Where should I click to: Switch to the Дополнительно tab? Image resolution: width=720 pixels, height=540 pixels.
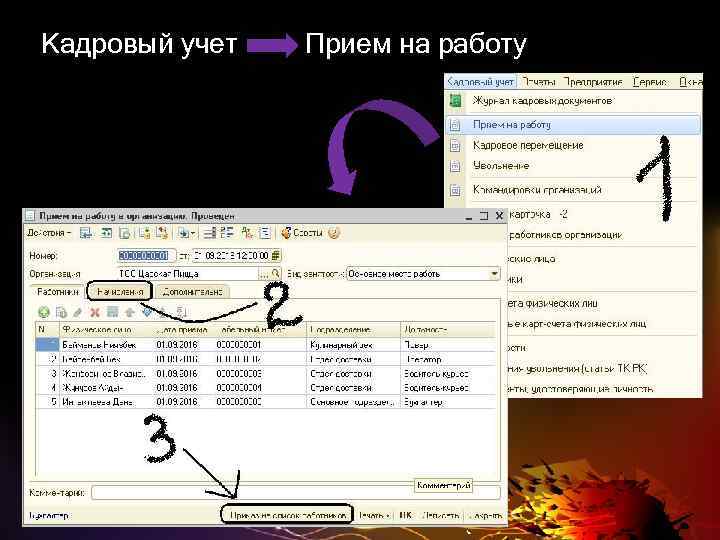pos(192,292)
